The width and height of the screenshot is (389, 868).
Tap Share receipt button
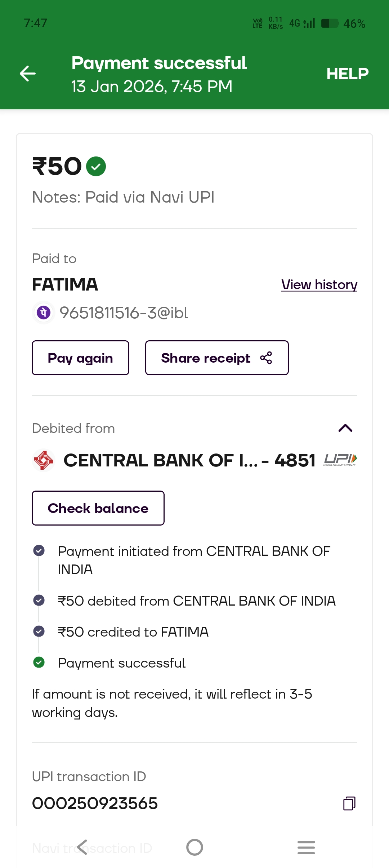(216, 358)
